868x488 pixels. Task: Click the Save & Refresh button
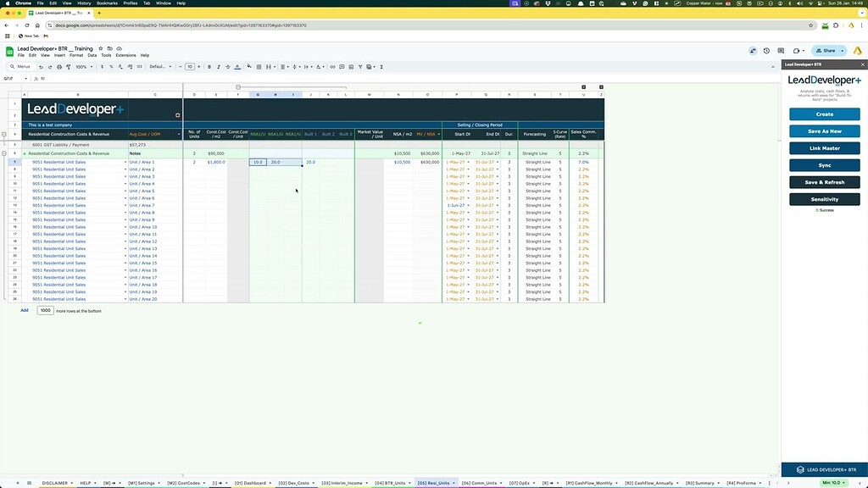point(824,182)
